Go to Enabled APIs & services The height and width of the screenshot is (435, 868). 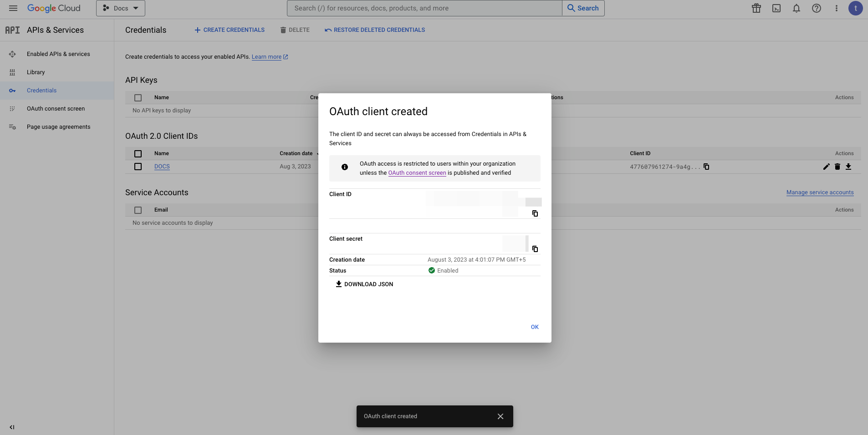tap(58, 54)
